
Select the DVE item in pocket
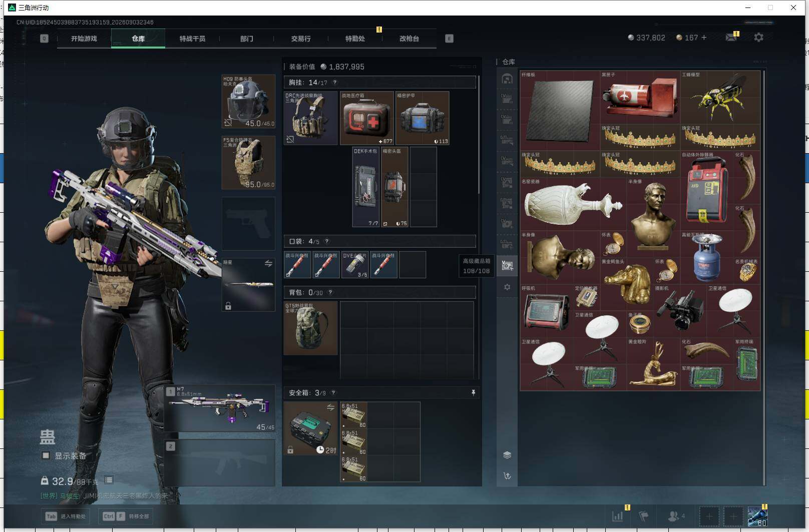coord(355,265)
